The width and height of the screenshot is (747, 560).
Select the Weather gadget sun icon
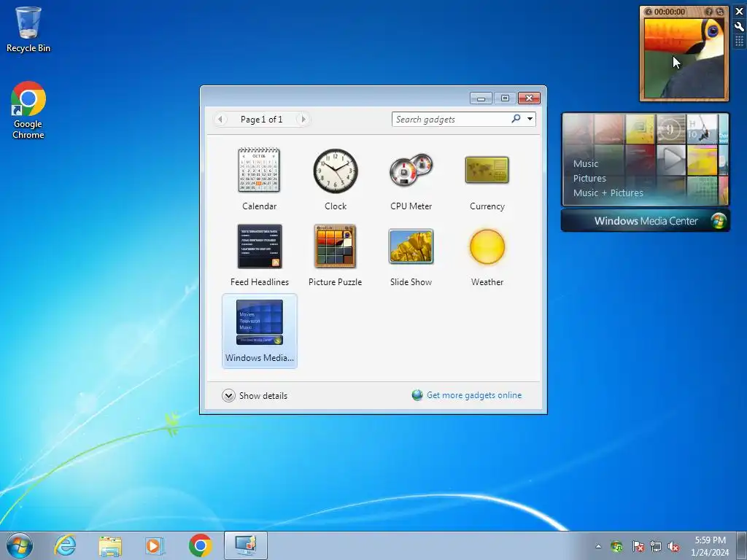tap(487, 246)
